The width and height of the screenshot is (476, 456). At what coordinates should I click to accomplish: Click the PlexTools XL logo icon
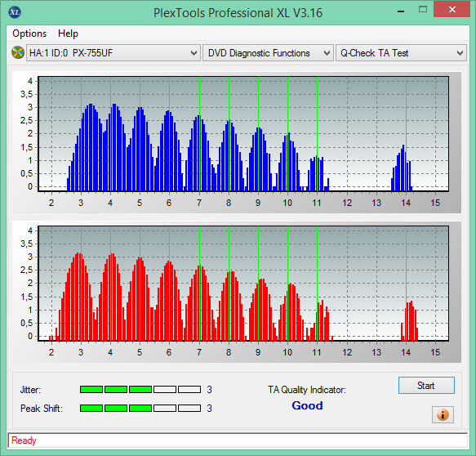click(x=15, y=12)
